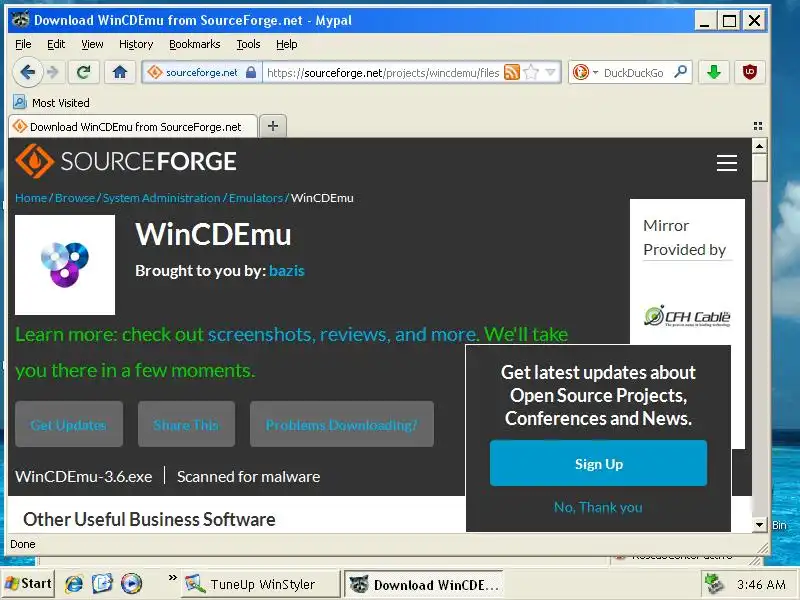Click the Show Desktop quick launch icon
The height and width of the screenshot is (600, 800).
[102, 584]
